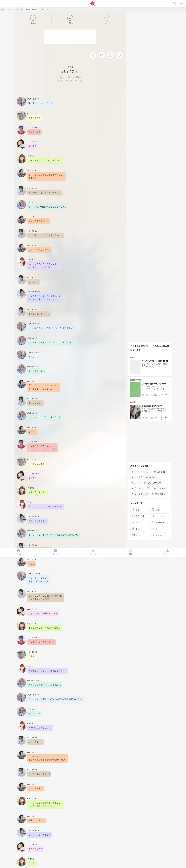Viewport: 186px width, 868px height.
Task: Click the back arrow in the top header
Action: coord(3,3)
